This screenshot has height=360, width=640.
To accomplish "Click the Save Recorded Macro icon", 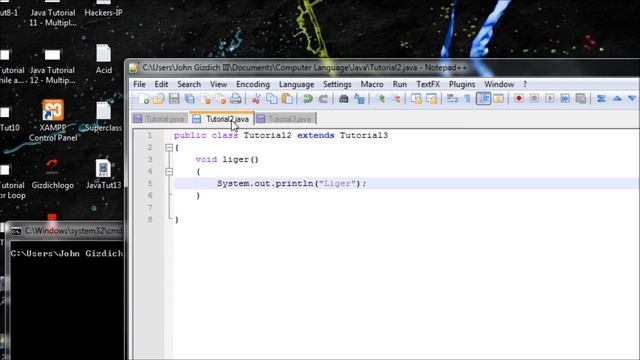I will (581, 99).
